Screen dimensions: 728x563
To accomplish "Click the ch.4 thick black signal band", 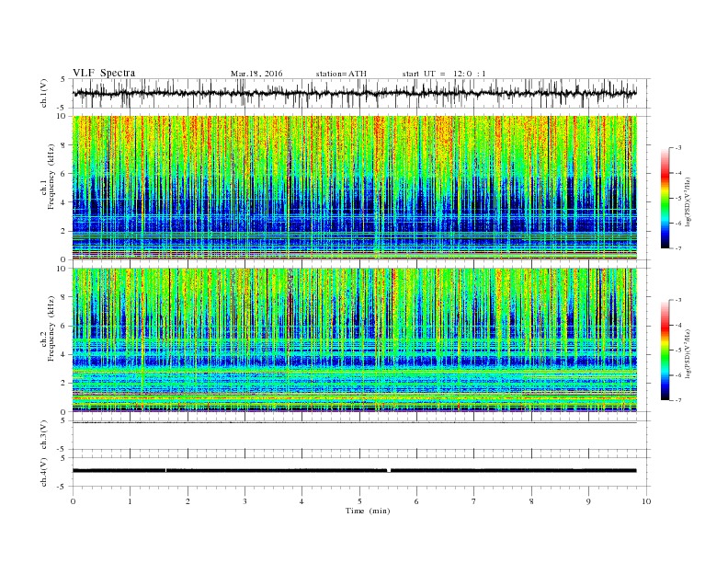I will pos(355,471).
